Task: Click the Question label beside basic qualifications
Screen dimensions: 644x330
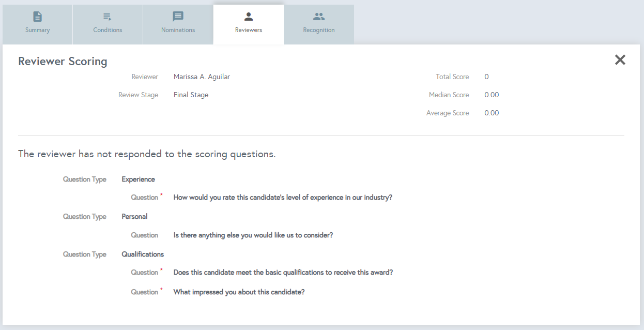Action: click(144, 273)
